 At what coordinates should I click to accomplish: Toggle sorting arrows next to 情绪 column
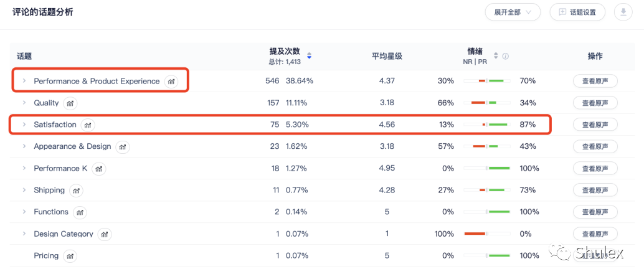(x=496, y=56)
